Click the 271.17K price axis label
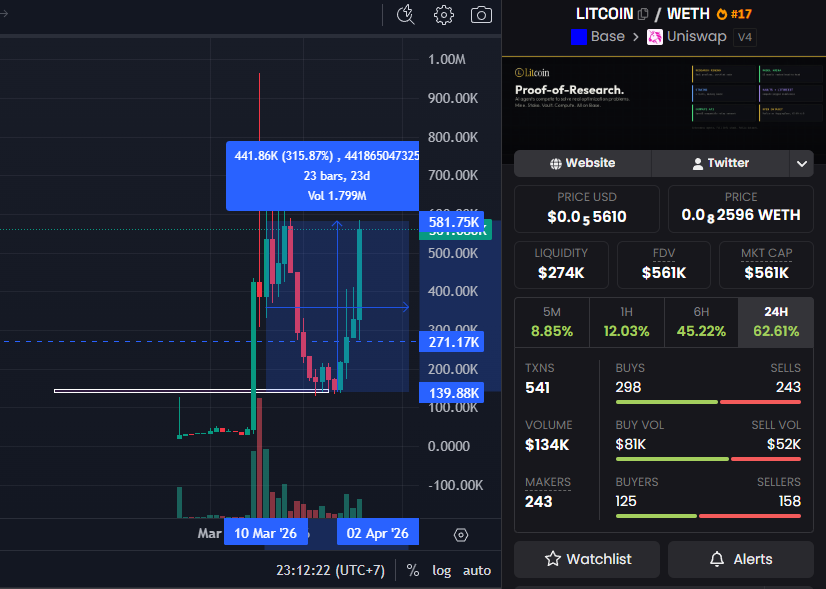Image resolution: width=826 pixels, height=589 pixels. pos(451,342)
